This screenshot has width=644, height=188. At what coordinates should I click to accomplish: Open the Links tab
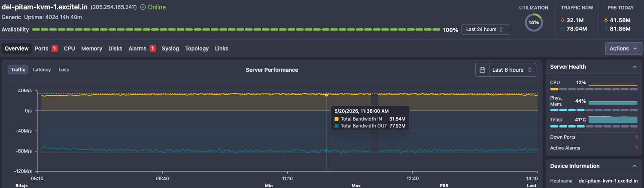pyautogui.click(x=222, y=49)
